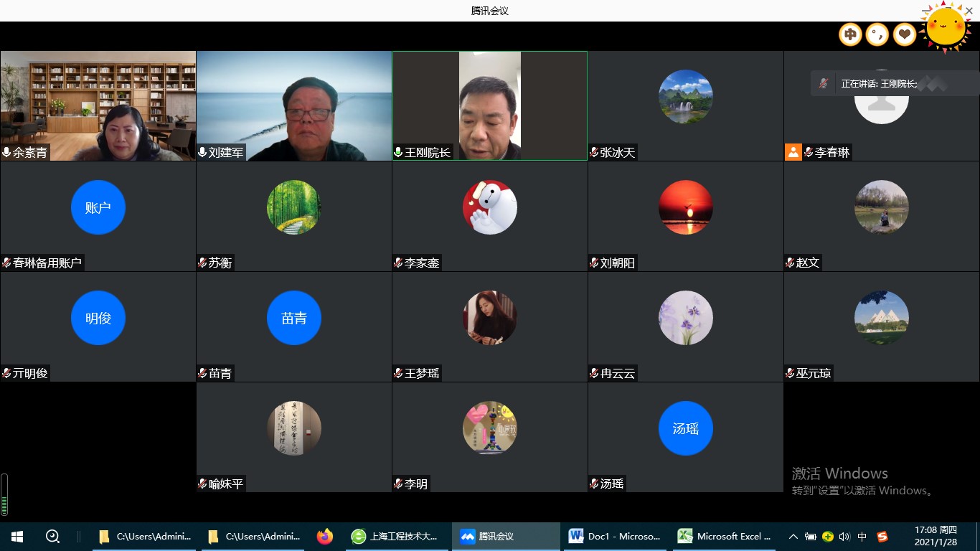Click the 汤瑶 blue avatar circle
The width and height of the screenshot is (980, 551).
pos(685,428)
